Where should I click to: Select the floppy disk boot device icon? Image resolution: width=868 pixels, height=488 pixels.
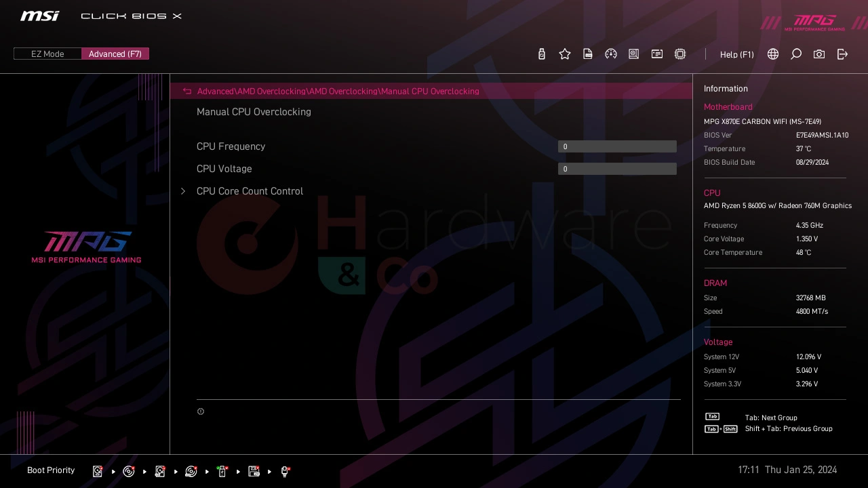tap(254, 471)
